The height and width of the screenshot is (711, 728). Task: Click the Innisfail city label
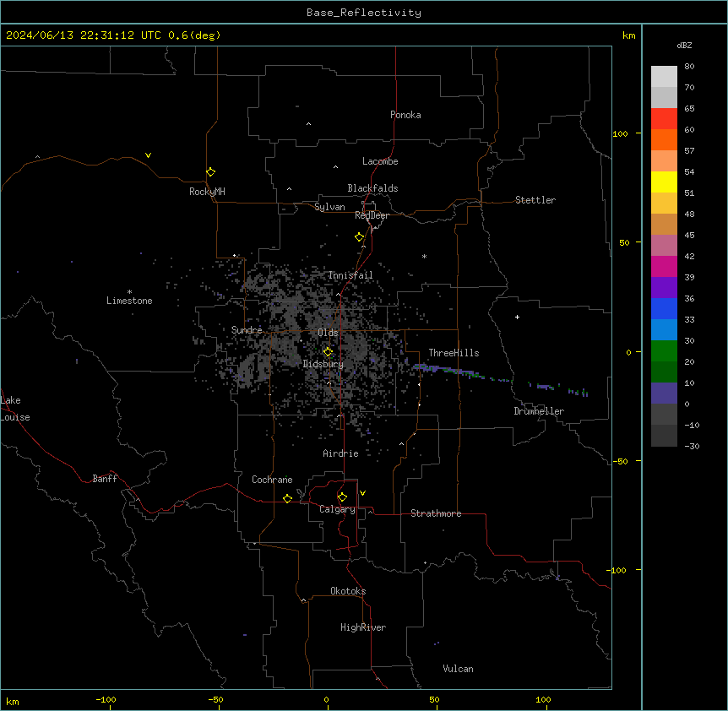pos(350,275)
